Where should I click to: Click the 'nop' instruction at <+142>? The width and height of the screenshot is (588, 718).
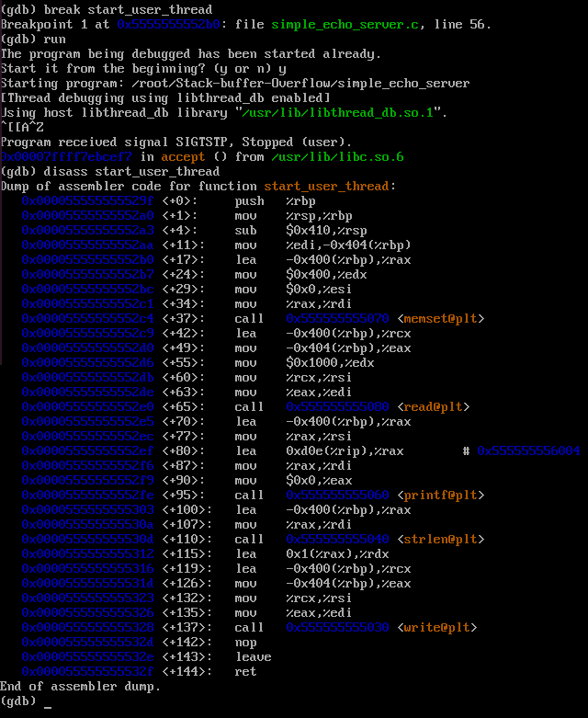(245, 643)
